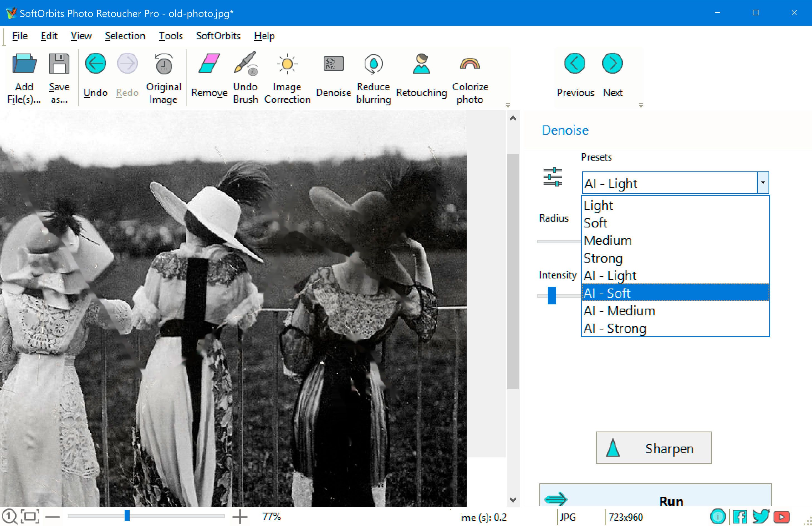The height and width of the screenshot is (526, 812).
Task: Click the presets settings sliders icon
Action: click(x=552, y=177)
